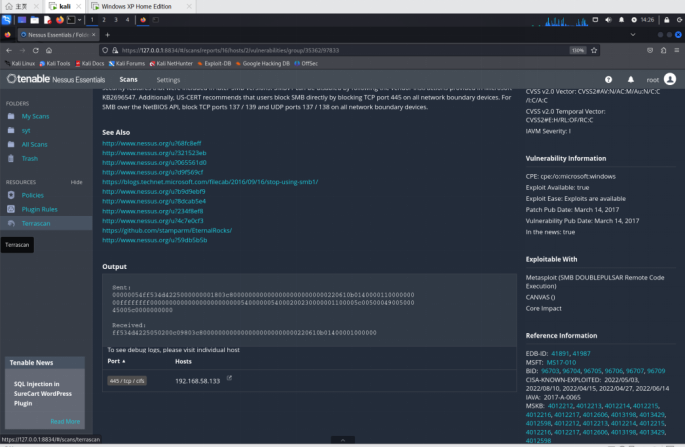Expand the list all tabs chevron
685x448 pixels.
point(633,35)
